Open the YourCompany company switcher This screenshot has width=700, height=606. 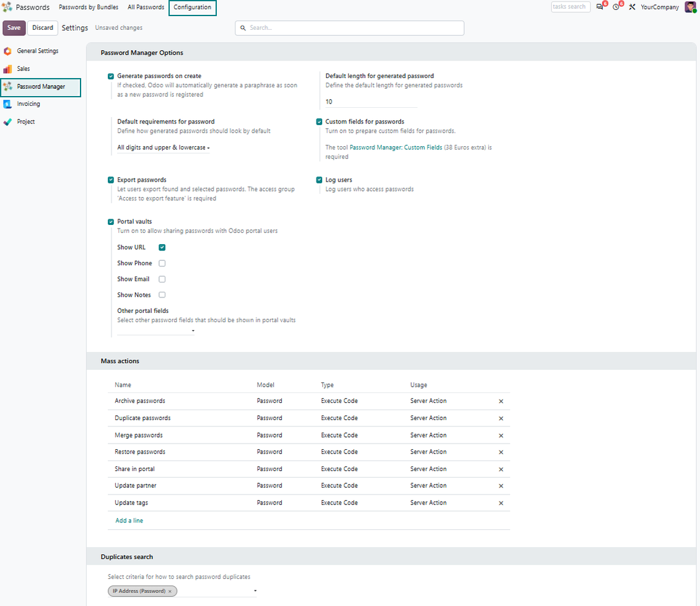click(659, 7)
